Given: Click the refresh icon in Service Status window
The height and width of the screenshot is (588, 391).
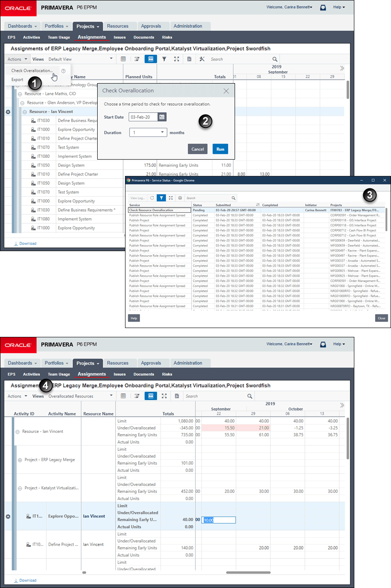Looking at the screenshot, I should coord(152,198).
